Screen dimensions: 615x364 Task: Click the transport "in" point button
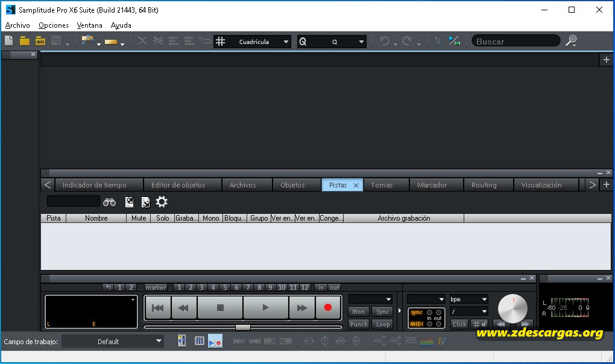pyautogui.click(x=321, y=287)
